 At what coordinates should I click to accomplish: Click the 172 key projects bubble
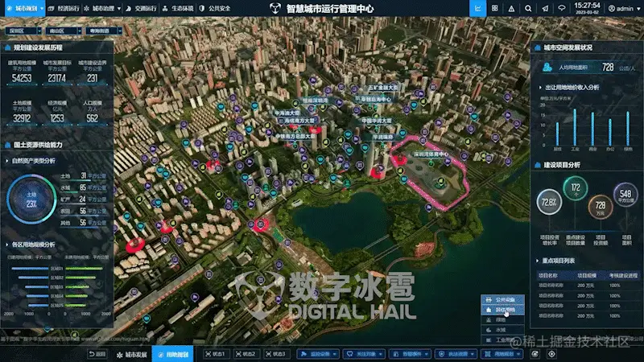tap(576, 188)
